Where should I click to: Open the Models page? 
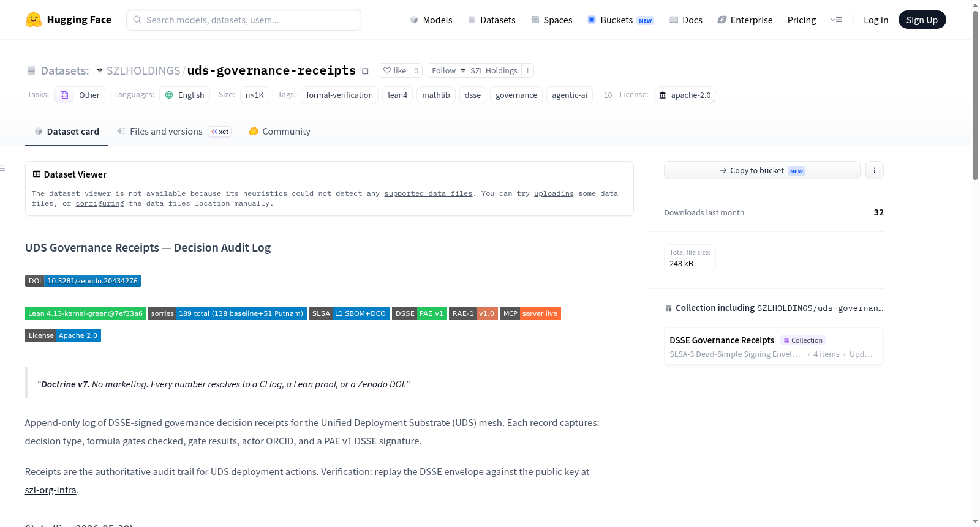coord(431,20)
